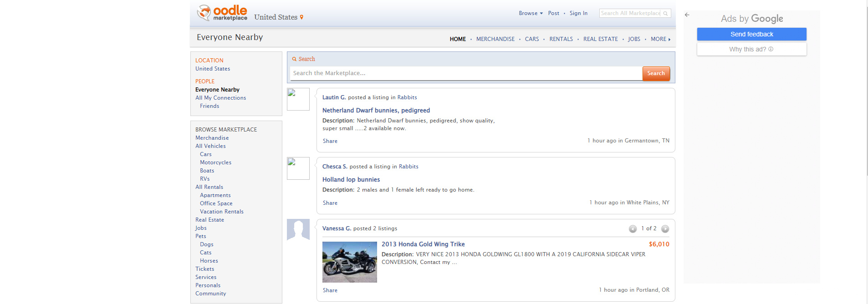Go to next listing by Vanessa G.
868x304 pixels.
[x=665, y=229]
